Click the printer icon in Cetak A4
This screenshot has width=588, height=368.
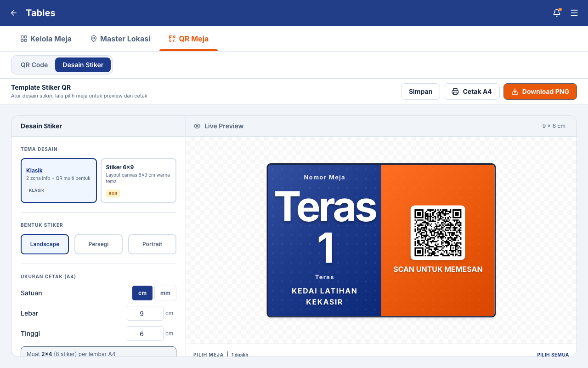click(455, 92)
